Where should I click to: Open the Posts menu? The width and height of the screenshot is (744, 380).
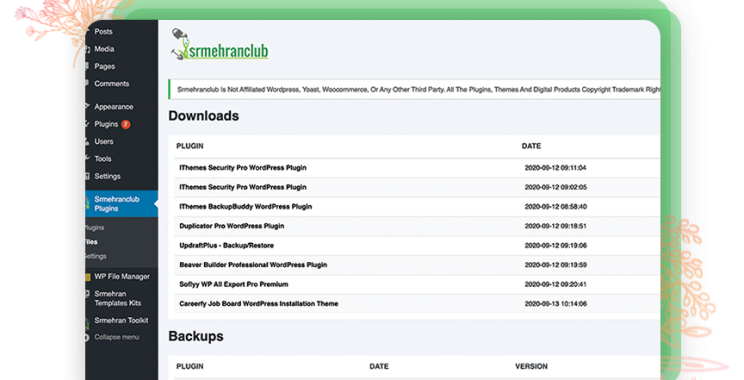pyautogui.click(x=103, y=32)
